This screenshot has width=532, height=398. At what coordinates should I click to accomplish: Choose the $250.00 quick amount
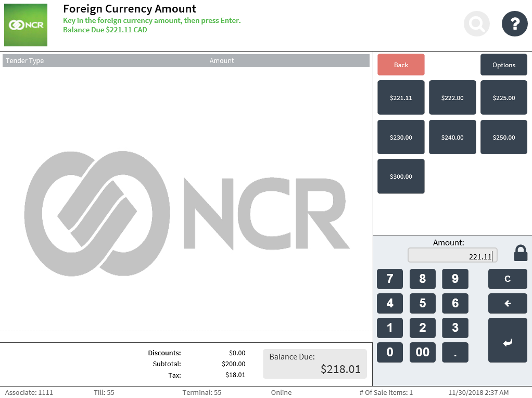pyautogui.click(x=504, y=137)
